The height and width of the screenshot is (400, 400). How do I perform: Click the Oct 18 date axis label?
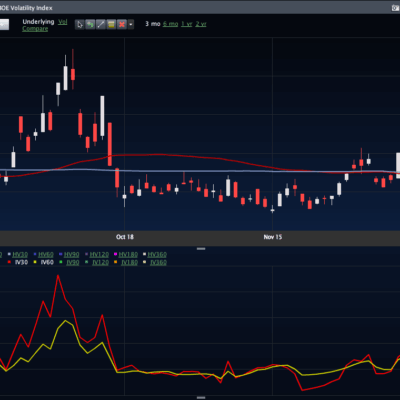[125, 237]
